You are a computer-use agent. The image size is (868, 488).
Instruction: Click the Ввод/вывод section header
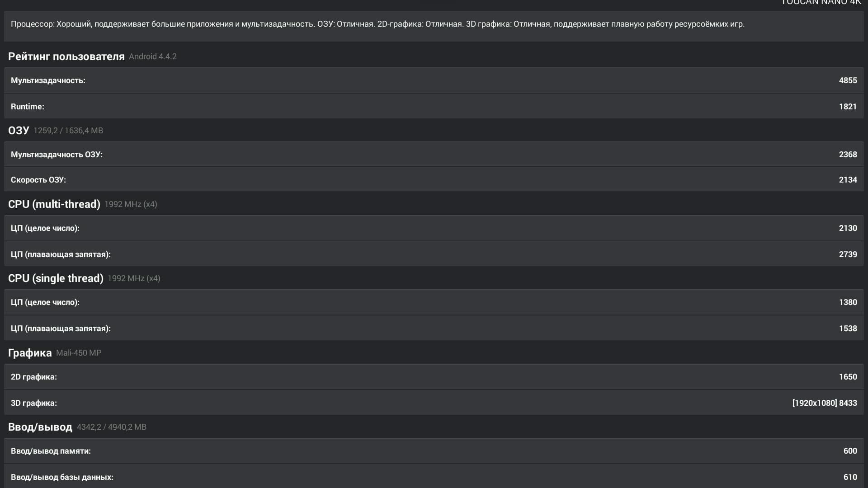(x=40, y=427)
